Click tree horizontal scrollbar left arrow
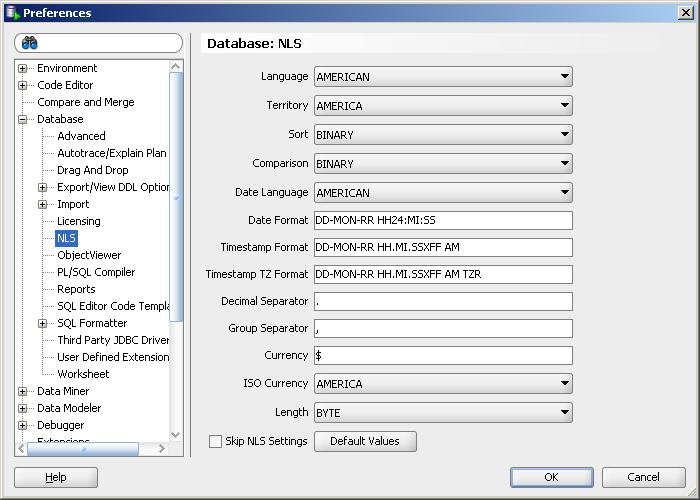This screenshot has width=700, height=500. click(21, 448)
